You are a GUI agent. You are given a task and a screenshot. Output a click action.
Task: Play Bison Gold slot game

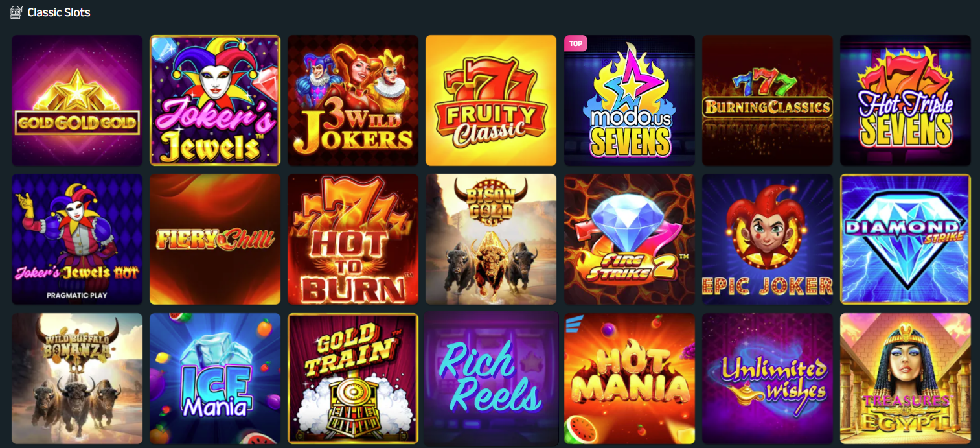coord(491,239)
